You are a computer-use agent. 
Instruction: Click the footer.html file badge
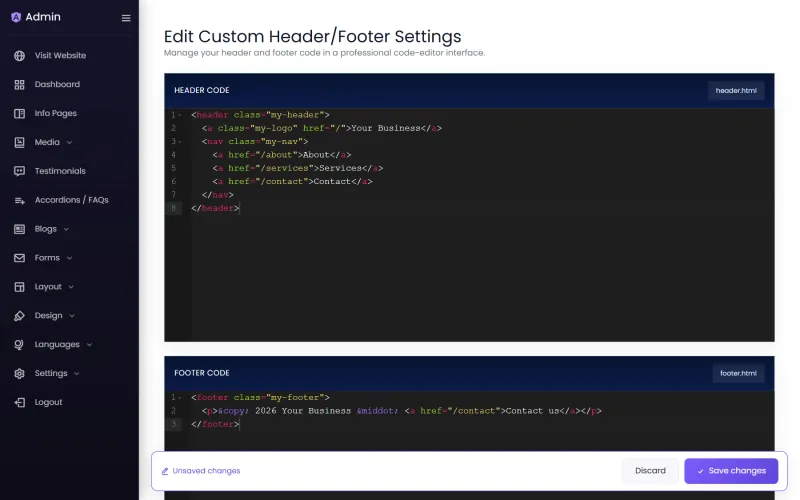[x=738, y=373]
